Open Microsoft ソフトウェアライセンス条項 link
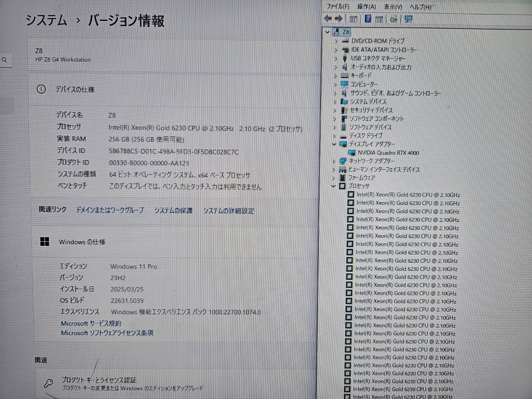Viewport: 532px width, 399px height. [x=107, y=333]
